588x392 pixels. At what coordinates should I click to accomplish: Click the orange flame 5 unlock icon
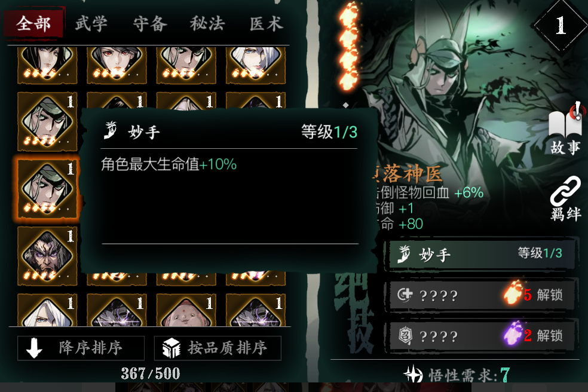514,293
